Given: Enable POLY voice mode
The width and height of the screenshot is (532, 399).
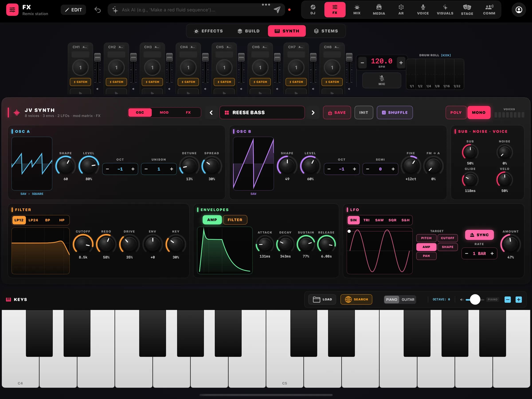Looking at the screenshot, I should (x=456, y=113).
